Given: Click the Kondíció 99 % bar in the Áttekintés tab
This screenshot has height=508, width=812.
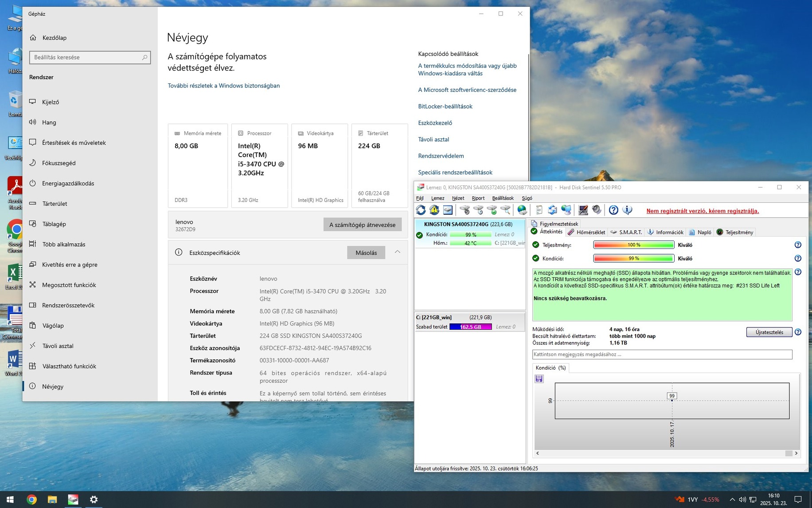Looking at the screenshot, I should coord(634,258).
